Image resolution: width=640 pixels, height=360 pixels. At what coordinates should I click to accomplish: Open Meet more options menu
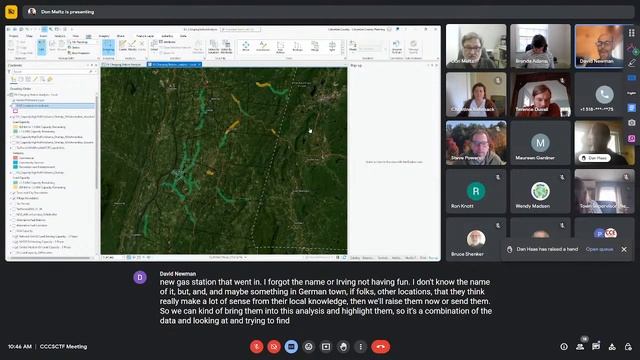click(x=360, y=347)
